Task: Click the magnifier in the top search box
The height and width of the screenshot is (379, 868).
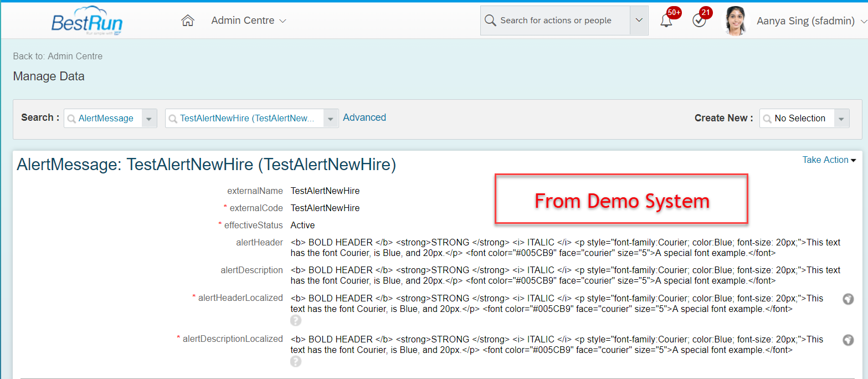Action: [x=490, y=21]
